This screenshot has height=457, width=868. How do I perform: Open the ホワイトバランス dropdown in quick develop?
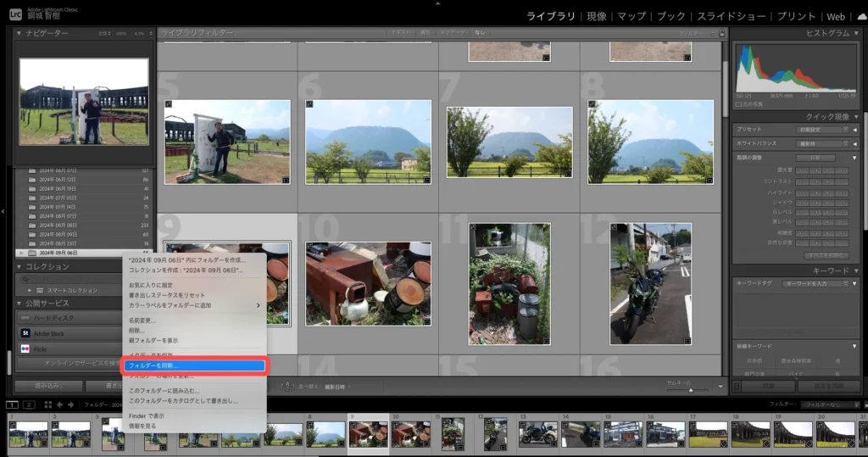pos(821,143)
